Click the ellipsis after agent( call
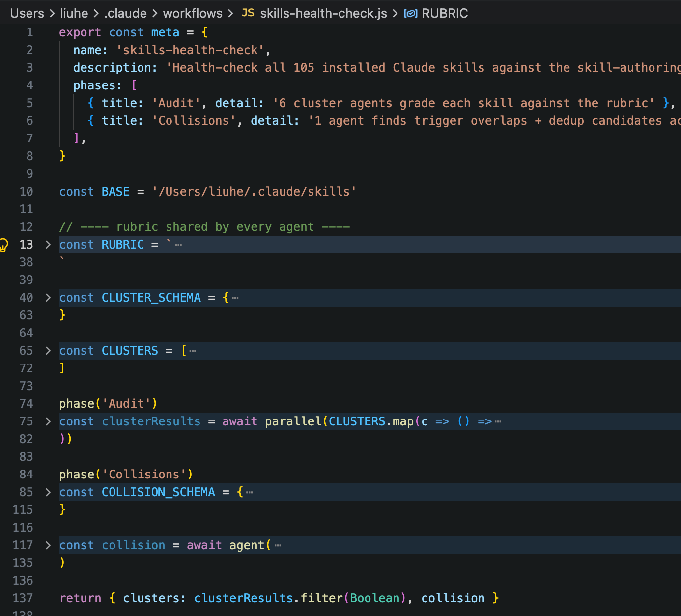This screenshot has width=681, height=616. (278, 545)
